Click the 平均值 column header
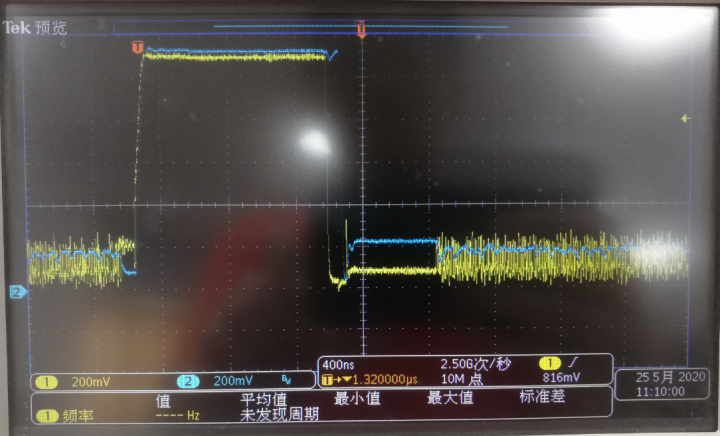 pos(264,399)
